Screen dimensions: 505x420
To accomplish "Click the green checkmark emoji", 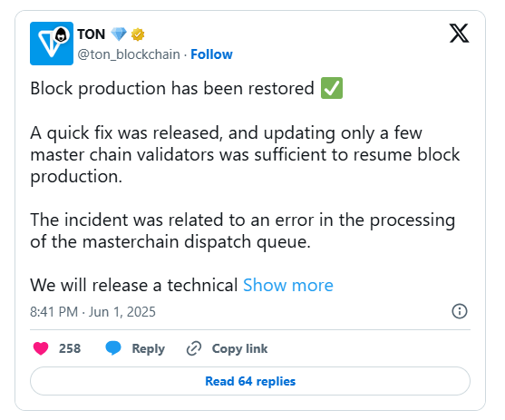I will (x=332, y=88).
